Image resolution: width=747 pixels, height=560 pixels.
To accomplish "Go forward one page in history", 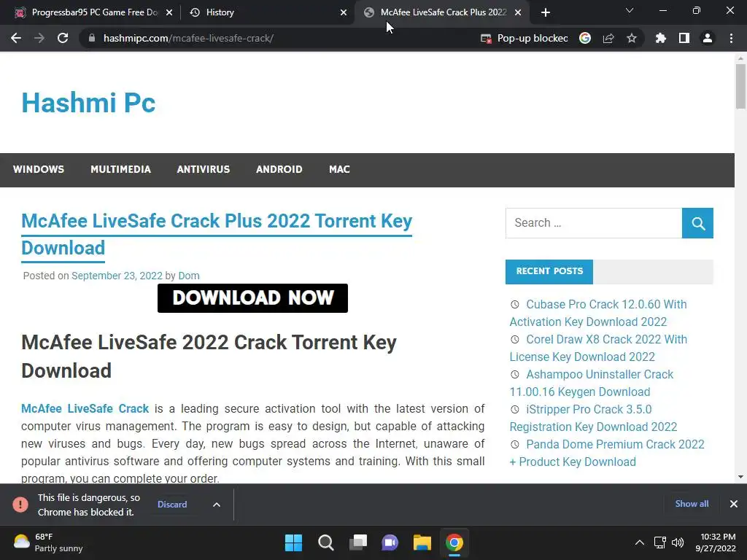I will [39, 38].
